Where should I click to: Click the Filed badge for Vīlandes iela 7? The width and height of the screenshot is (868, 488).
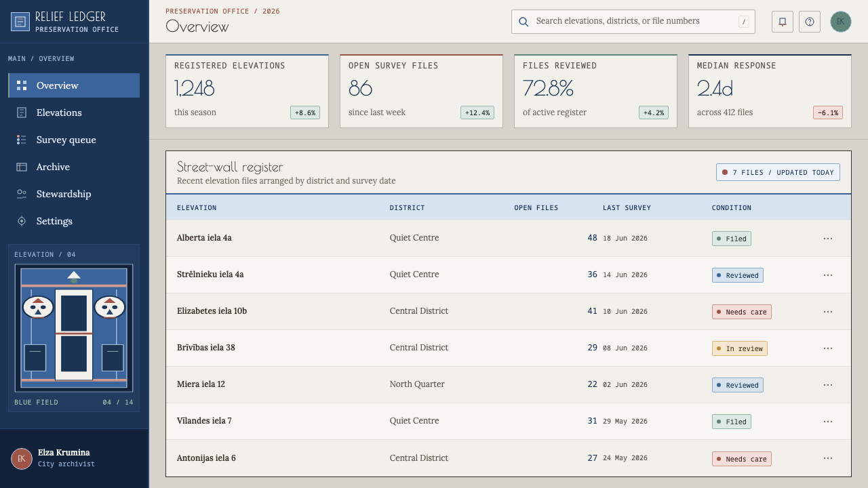click(731, 422)
